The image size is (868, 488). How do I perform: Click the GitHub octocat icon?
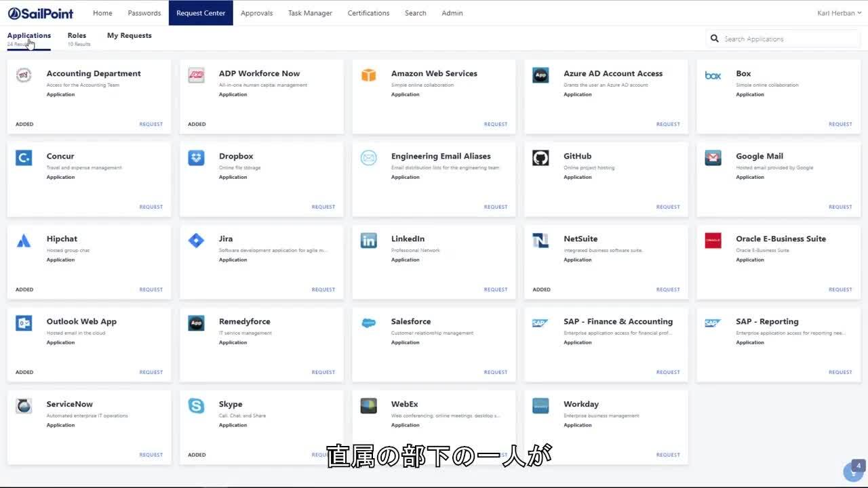[540, 158]
